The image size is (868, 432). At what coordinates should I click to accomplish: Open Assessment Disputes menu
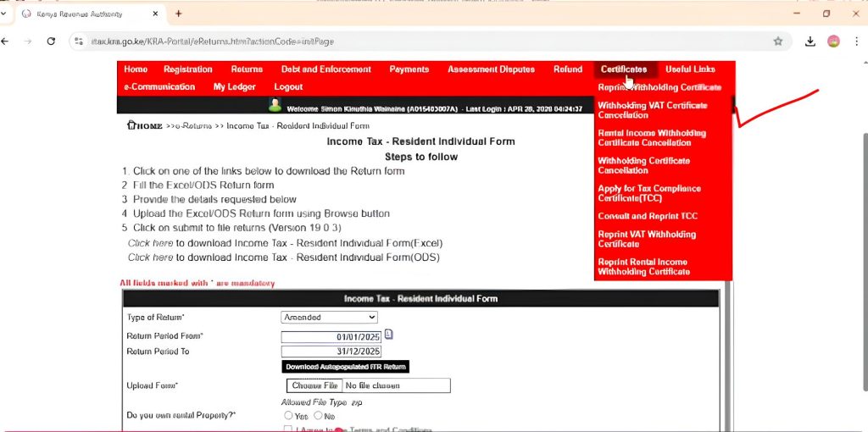[491, 69]
